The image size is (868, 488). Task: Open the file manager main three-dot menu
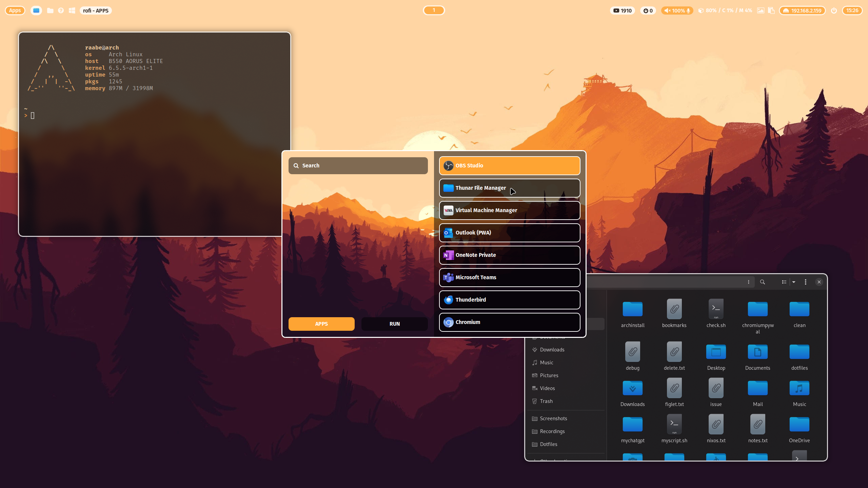(x=806, y=282)
